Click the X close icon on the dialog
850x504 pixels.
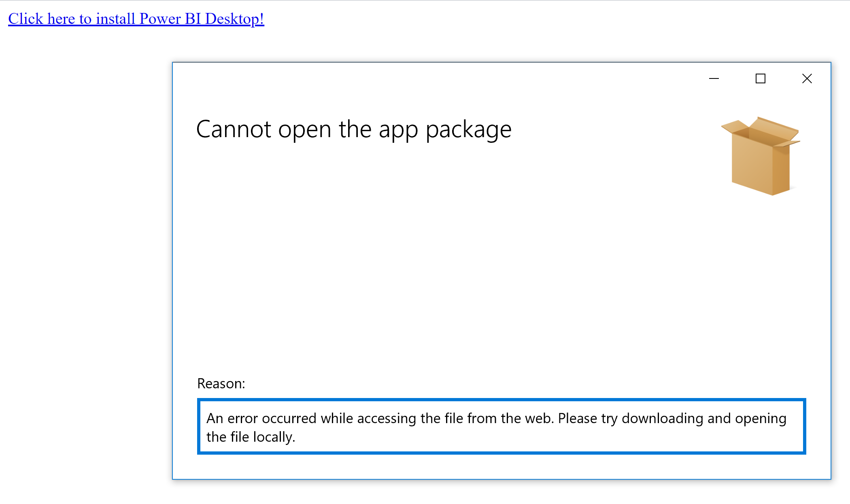(807, 78)
